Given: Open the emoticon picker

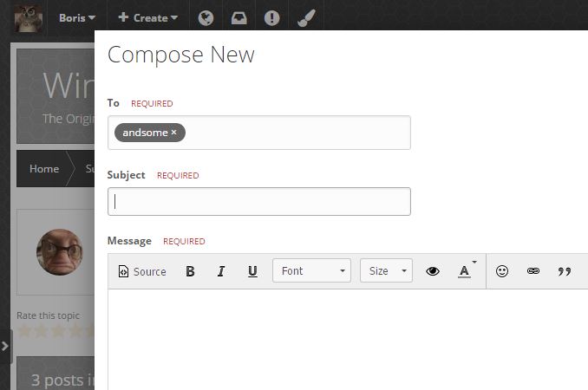Looking at the screenshot, I should tap(502, 271).
